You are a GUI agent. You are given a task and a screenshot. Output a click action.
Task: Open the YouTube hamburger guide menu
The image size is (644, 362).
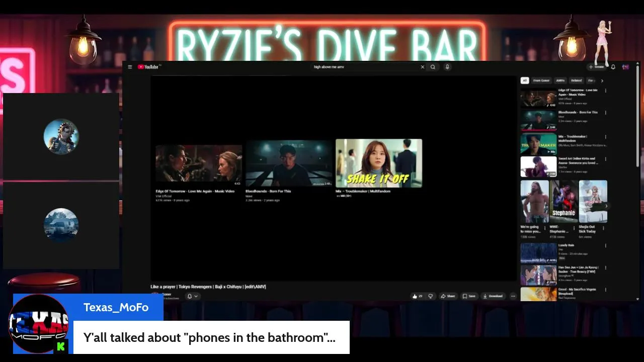[x=130, y=67]
